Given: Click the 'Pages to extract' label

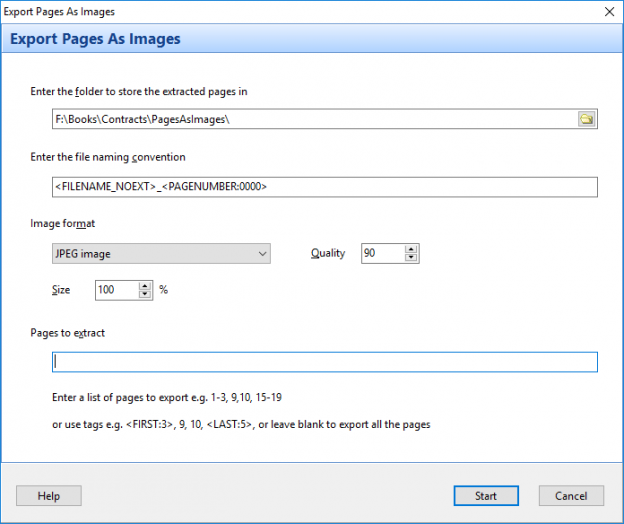Looking at the screenshot, I should coord(68,333).
